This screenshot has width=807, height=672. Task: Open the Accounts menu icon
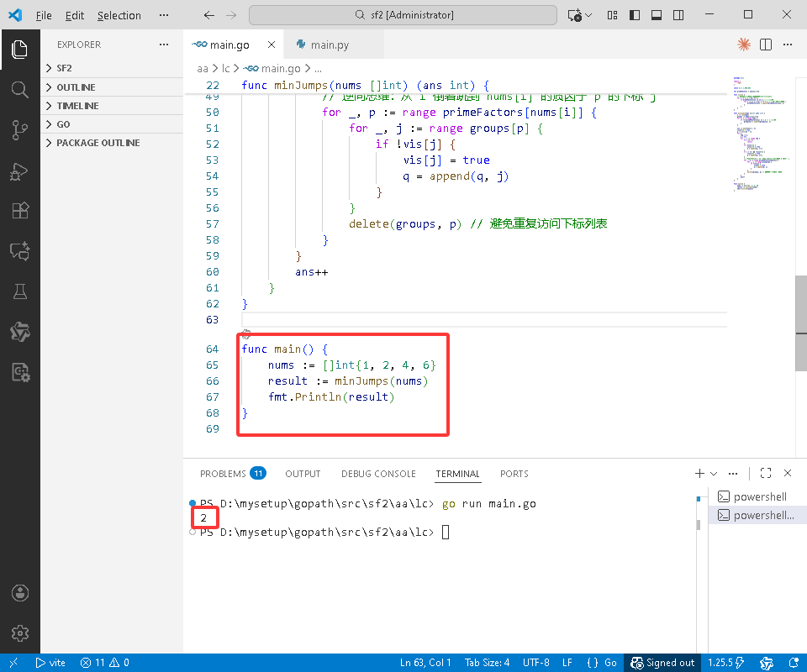click(19, 593)
